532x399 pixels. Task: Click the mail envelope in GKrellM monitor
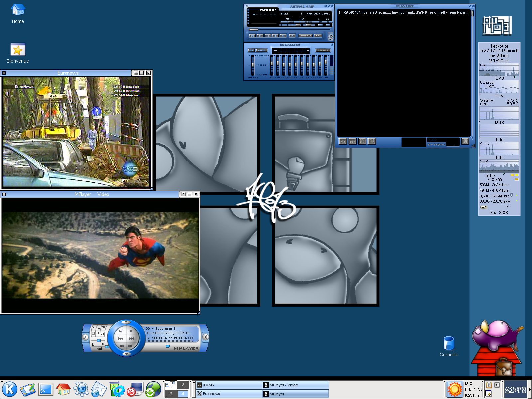point(484,207)
